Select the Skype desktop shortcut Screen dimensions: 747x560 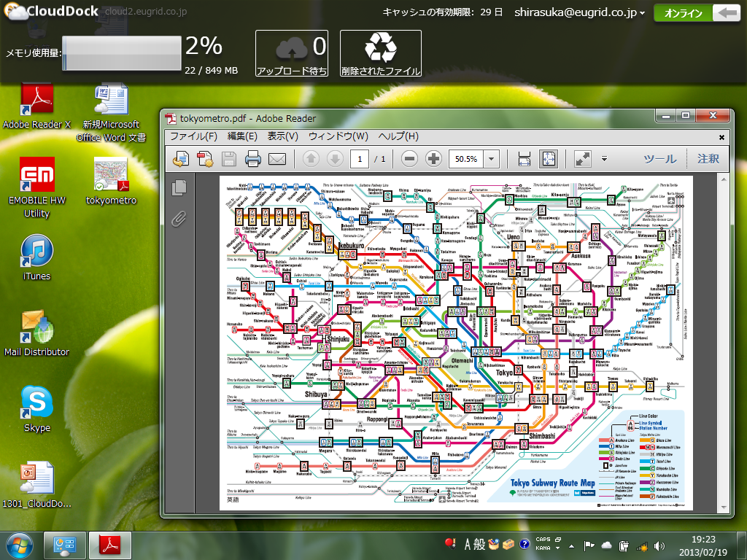click(36, 409)
